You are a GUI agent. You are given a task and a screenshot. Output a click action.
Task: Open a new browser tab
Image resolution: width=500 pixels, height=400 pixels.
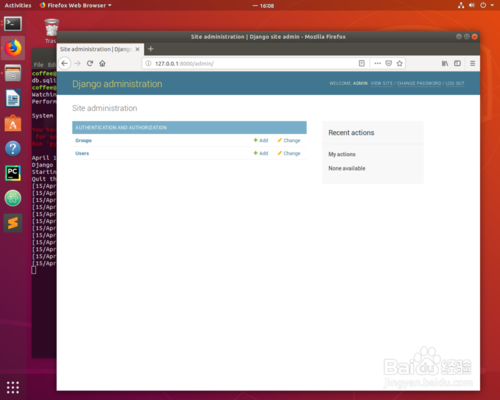pyautogui.click(x=151, y=49)
